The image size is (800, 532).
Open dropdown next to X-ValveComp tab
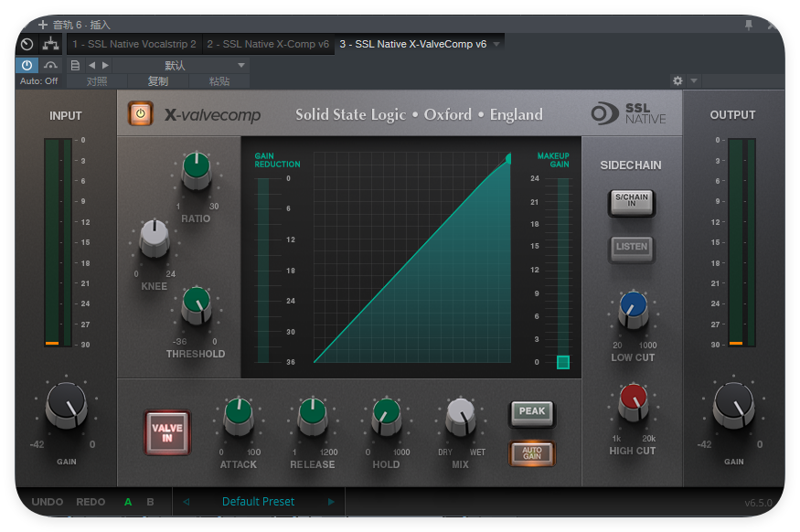coord(496,45)
